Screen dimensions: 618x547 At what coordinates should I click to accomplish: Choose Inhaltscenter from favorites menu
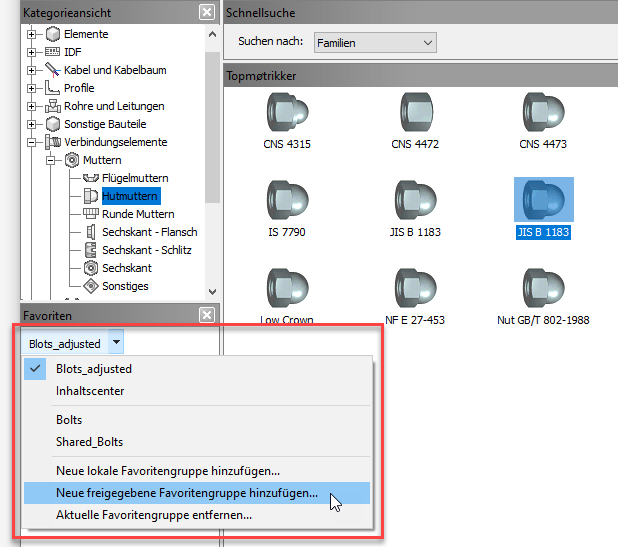coord(197,391)
